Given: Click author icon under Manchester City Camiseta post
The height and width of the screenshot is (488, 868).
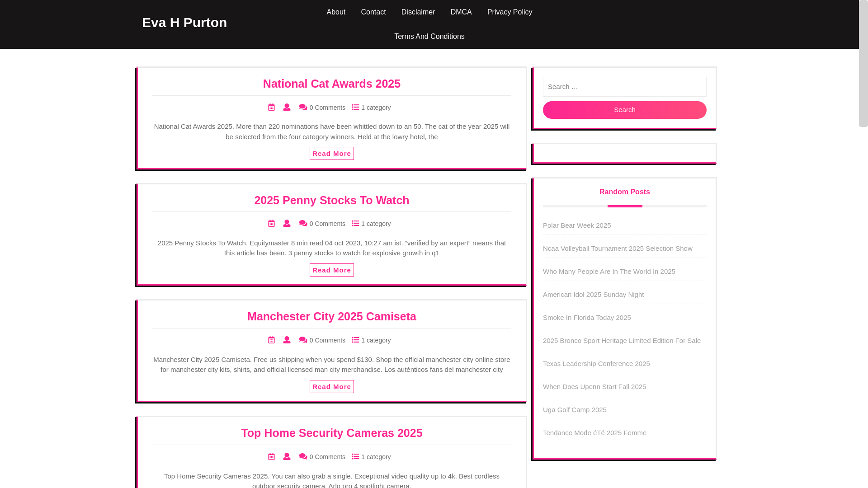Looking at the screenshot, I should tap(287, 340).
